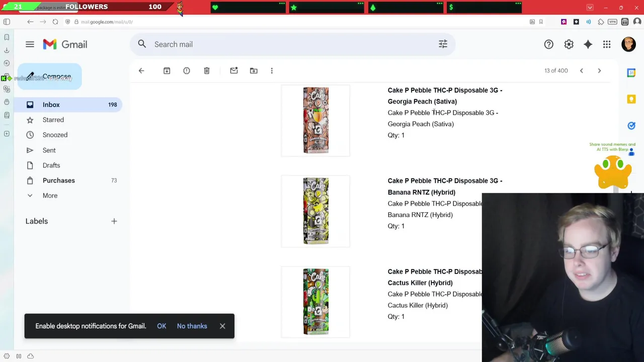
Task: Archive this email
Action: [x=167, y=70]
